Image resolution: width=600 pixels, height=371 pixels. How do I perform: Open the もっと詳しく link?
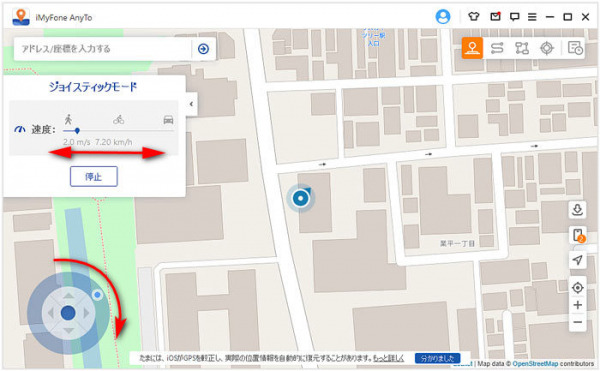pyautogui.click(x=388, y=358)
